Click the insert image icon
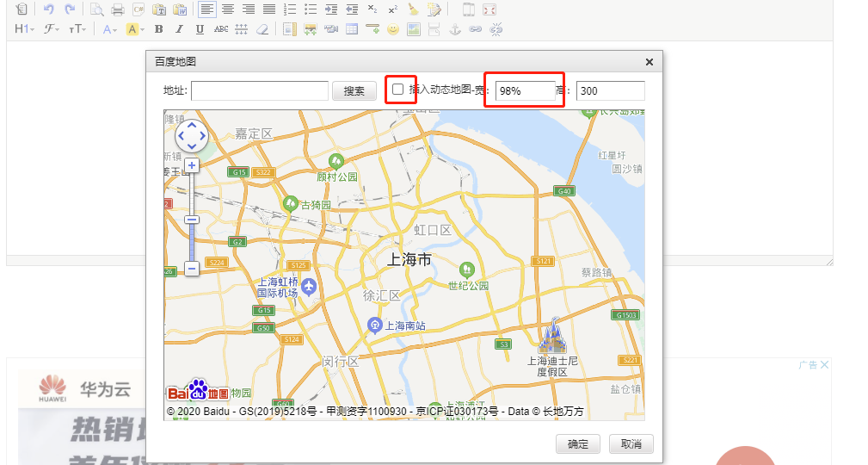The image size is (868, 465). 290,29
